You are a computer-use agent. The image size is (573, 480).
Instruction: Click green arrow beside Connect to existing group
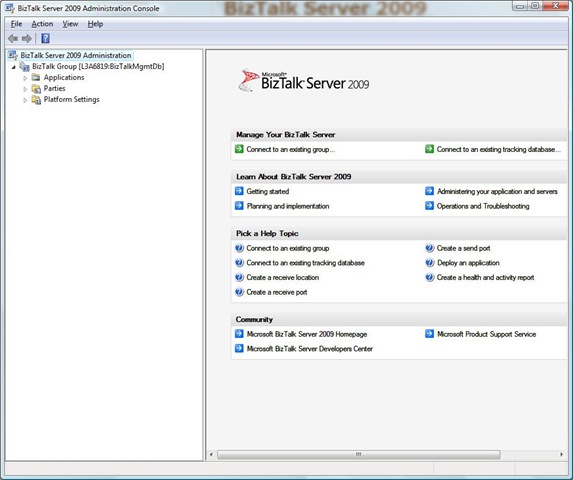pyautogui.click(x=239, y=149)
